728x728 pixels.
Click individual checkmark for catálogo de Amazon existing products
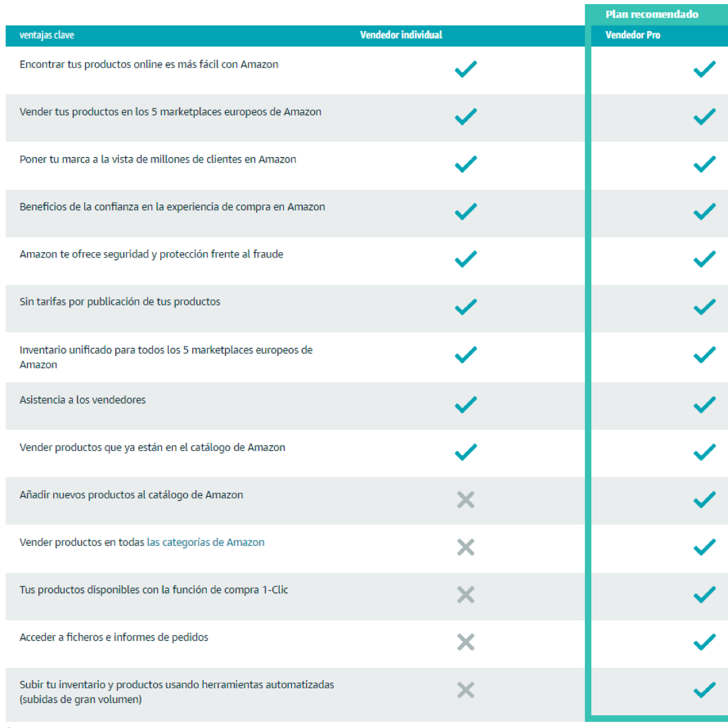[466, 452]
